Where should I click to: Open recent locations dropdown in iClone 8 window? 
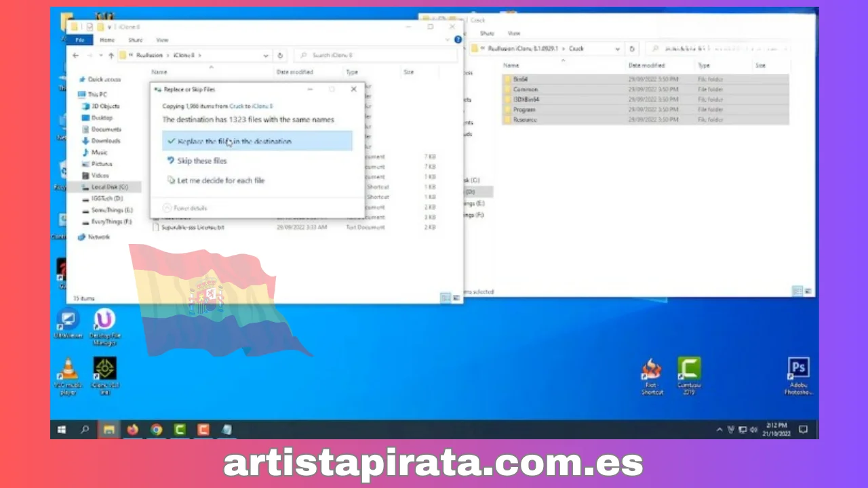(100, 56)
